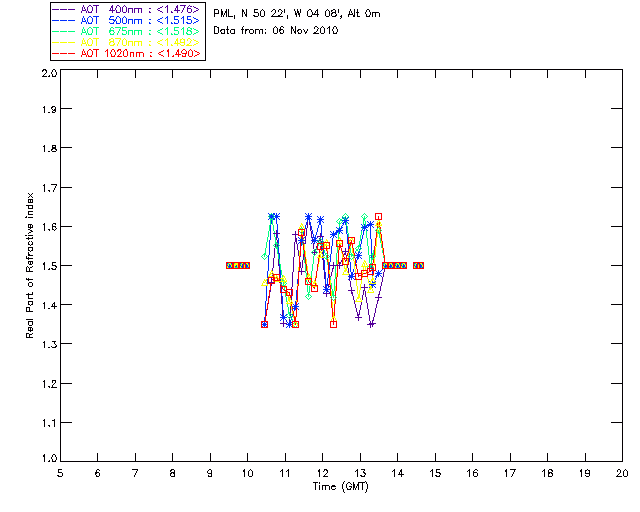Click the x-axis tick label 20
640x512 pixels.
[x=622, y=473]
